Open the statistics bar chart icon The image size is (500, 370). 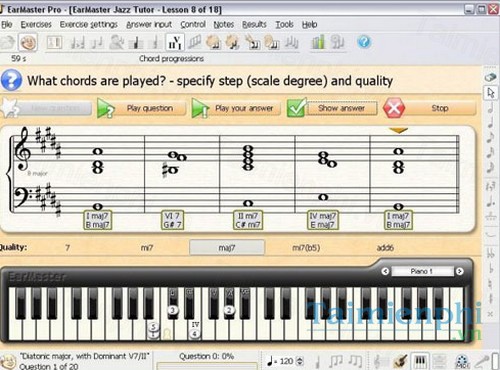tap(318, 42)
